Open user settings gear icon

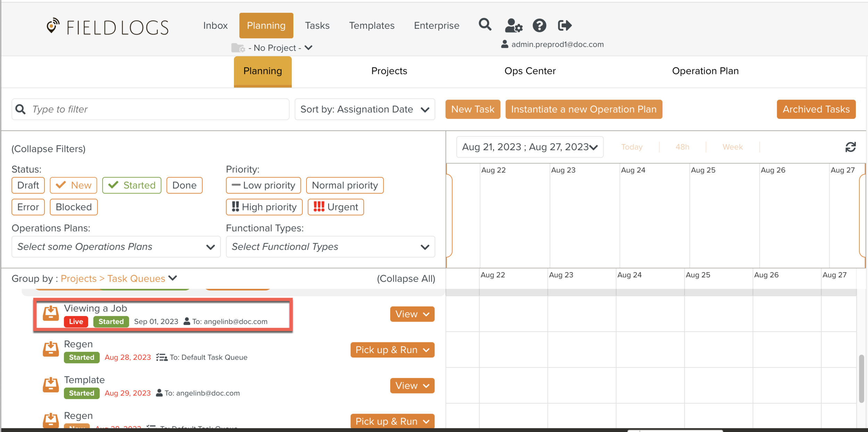513,26
